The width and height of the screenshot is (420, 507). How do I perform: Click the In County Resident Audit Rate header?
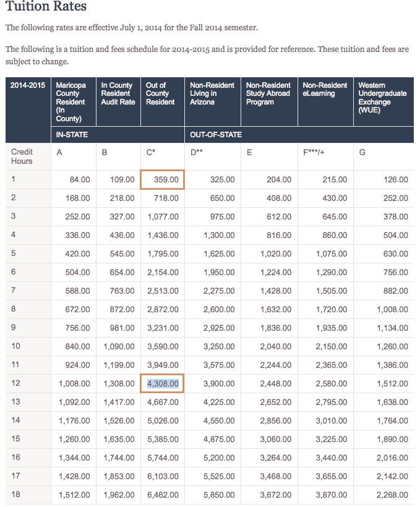[118, 101]
